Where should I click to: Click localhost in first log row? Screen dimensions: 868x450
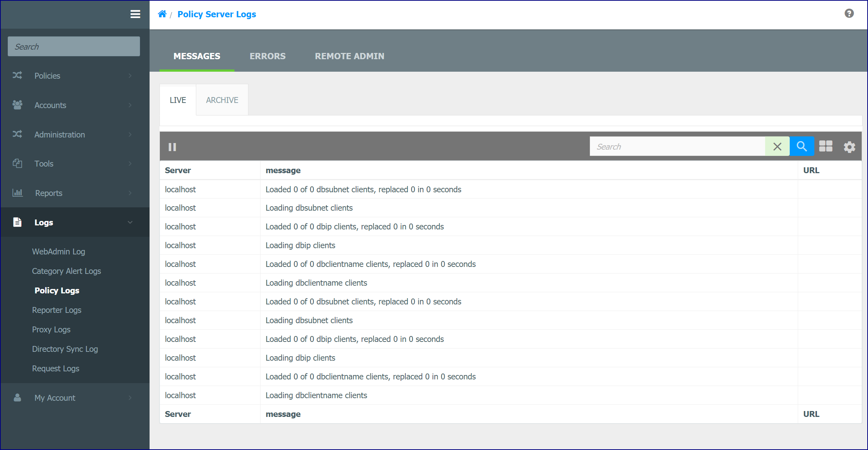click(x=180, y=189)
